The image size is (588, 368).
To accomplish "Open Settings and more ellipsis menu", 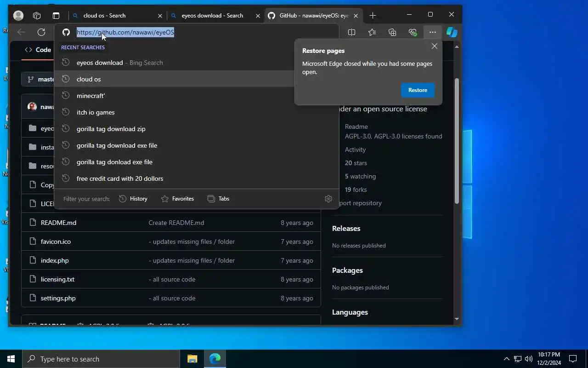I will pos(432,32).
